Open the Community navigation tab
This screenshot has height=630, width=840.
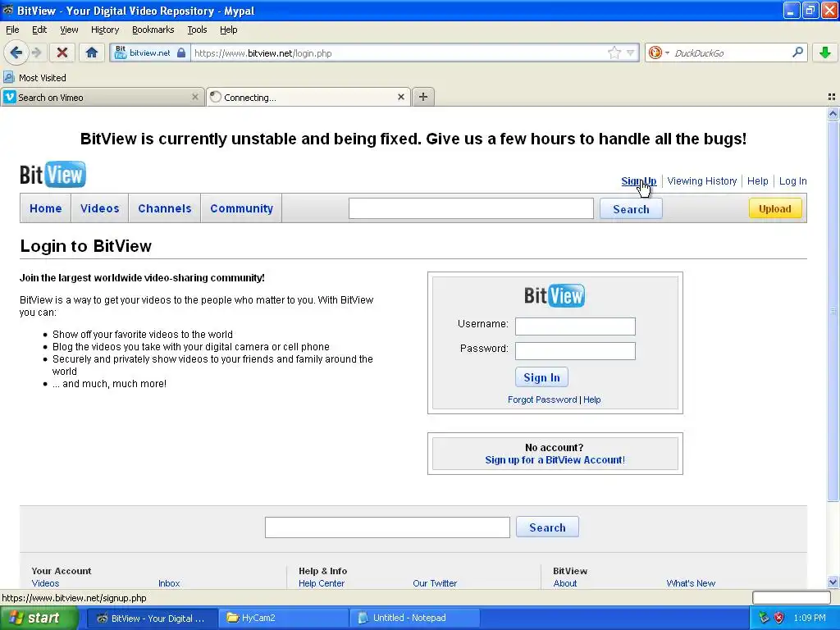point(242,208)
